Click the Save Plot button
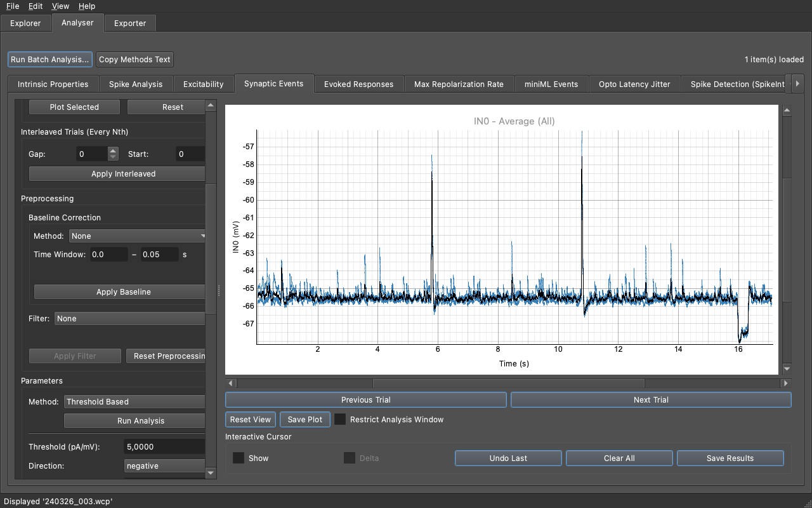 [x=305, y=420]
